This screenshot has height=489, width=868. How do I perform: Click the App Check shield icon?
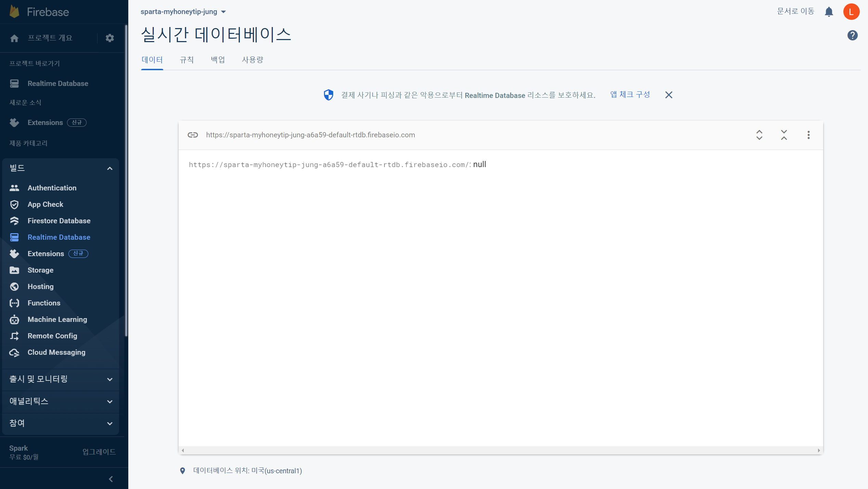(14, 204)
